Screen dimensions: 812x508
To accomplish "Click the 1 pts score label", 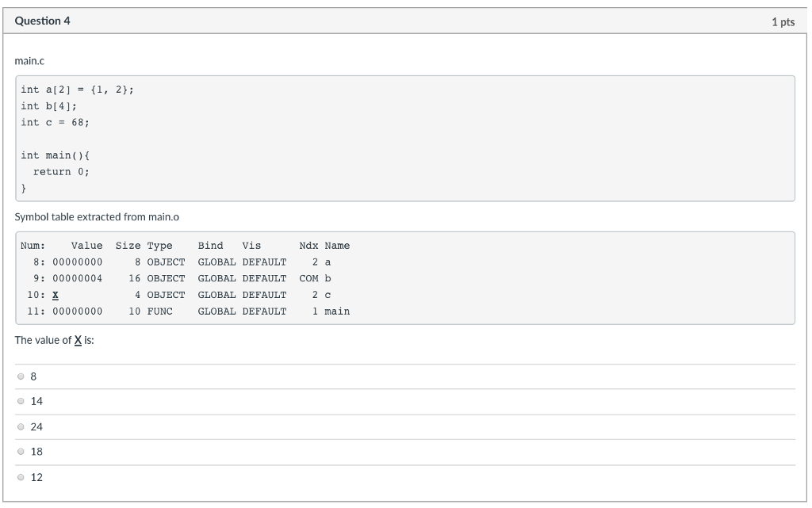I will [782, 22].
